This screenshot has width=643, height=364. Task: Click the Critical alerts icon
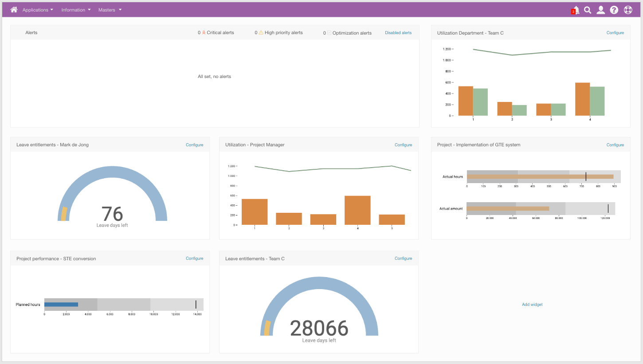(x=204, y=32)
